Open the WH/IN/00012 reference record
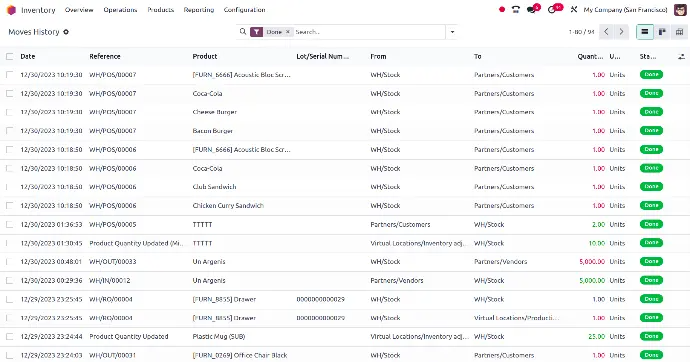 [x=110, y=280]
